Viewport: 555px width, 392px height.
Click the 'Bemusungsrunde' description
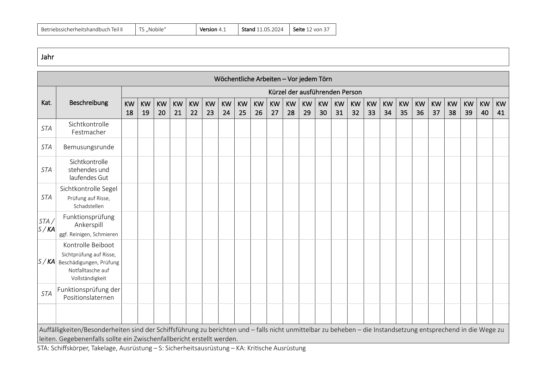click(89, 147)
